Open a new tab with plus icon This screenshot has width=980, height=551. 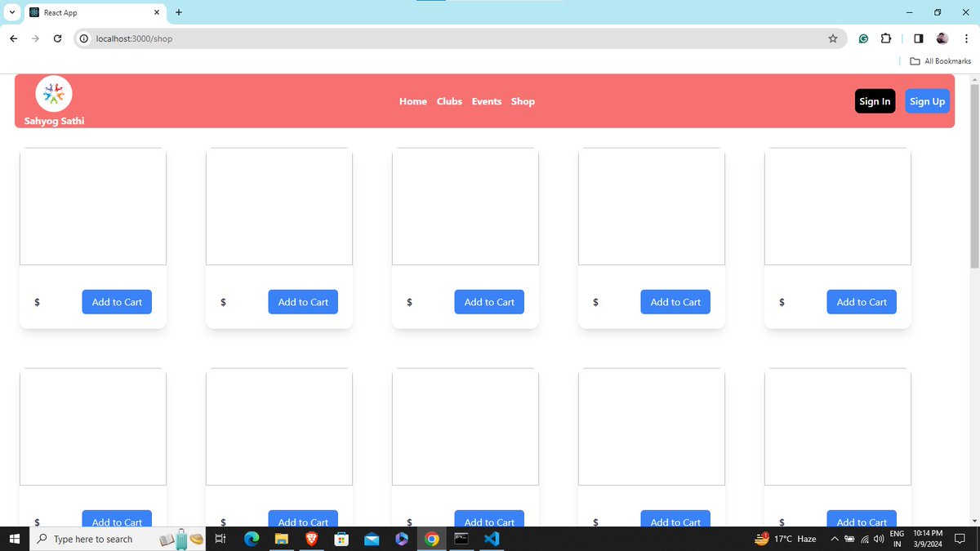(x=179, y=12)
